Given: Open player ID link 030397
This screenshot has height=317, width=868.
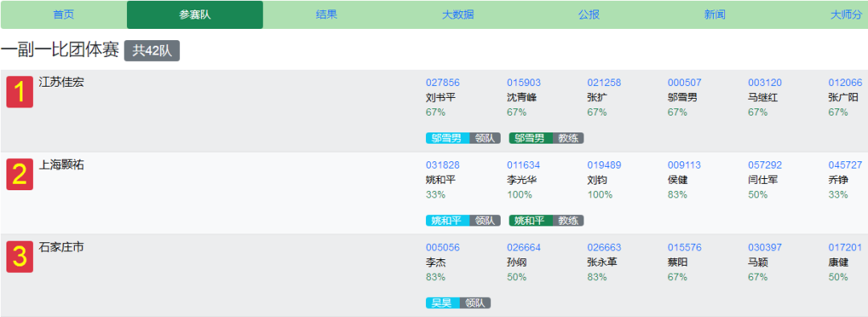Looking at the screenshot, I should (765, 248).
